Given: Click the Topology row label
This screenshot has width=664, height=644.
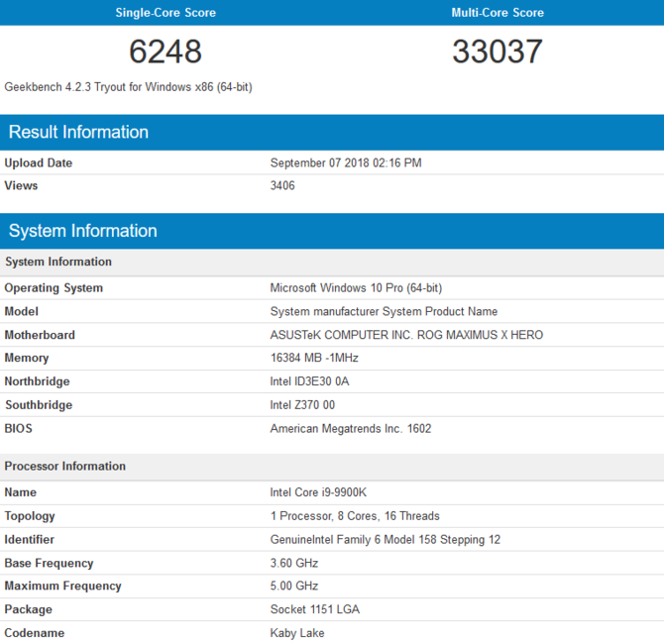Looking at the screenshot, I should (30, 516).
